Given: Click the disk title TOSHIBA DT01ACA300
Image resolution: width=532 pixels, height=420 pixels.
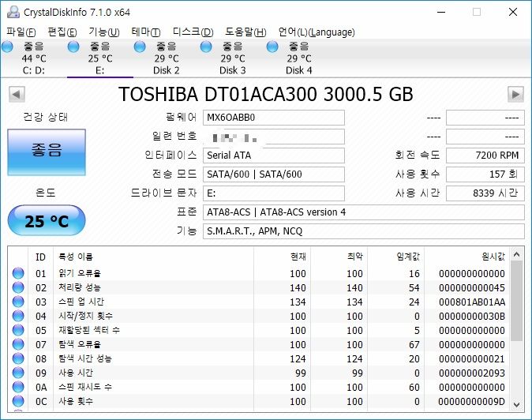Looking at the screenshot, I should (266, 94).
